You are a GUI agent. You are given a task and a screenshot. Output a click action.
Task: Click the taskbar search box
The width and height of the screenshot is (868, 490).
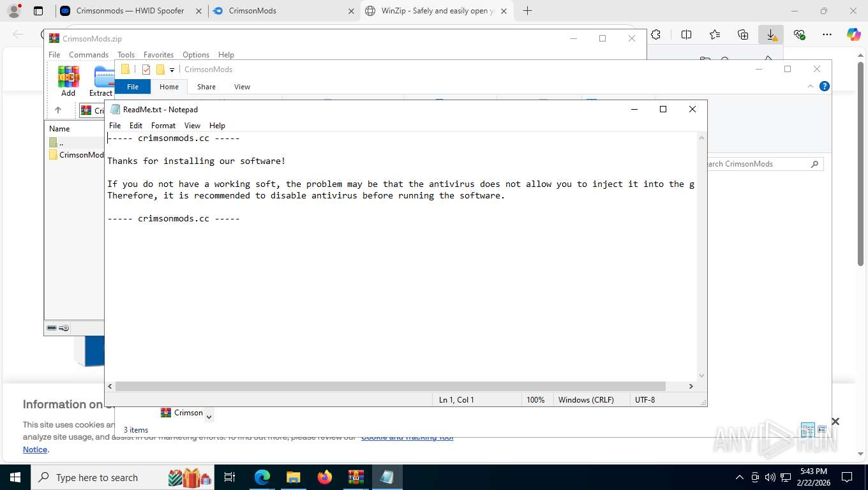121,477
